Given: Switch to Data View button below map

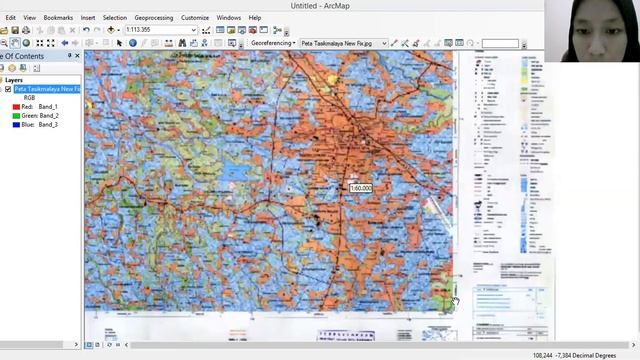Looking at the screenshot, I should (x=89, y=345).
